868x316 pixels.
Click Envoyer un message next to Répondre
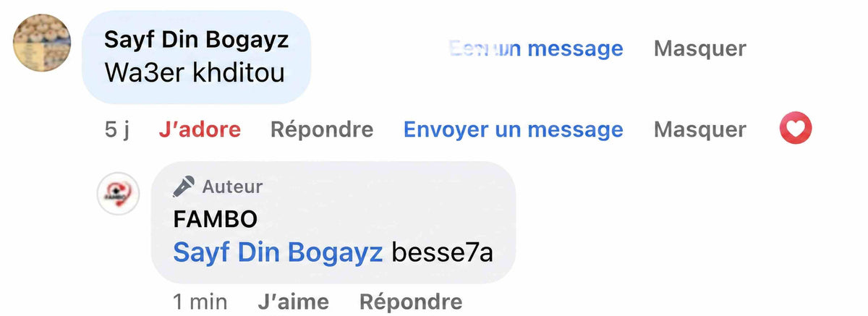pyautogui.click(x=513, y=130)
